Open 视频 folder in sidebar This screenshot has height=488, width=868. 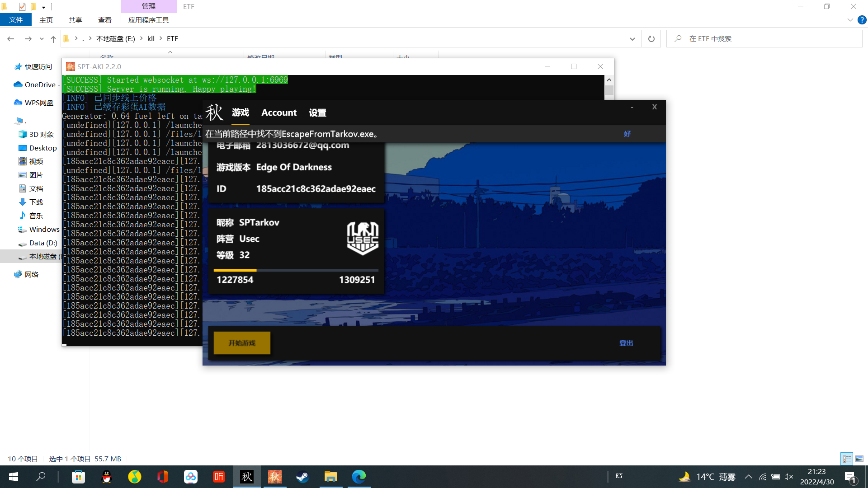(x=31, y=162)
